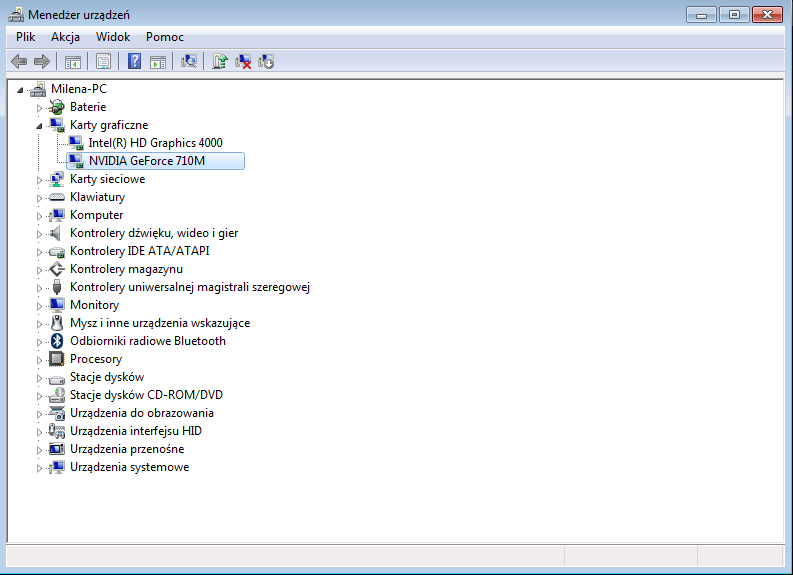
Task: Expand the Urządzenia przenośne category
Action: point(39,450)
